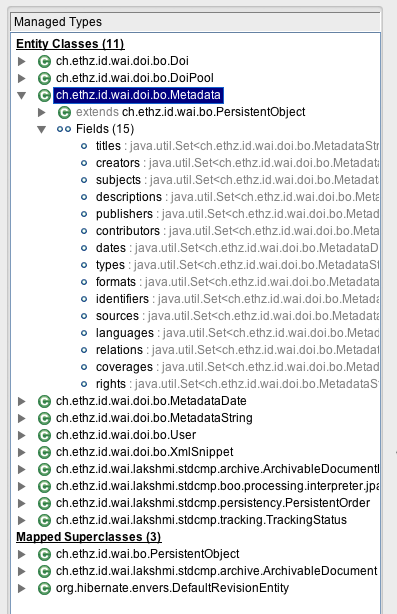Click the Mapped Superclasses (3) heading

click(88, 537)
